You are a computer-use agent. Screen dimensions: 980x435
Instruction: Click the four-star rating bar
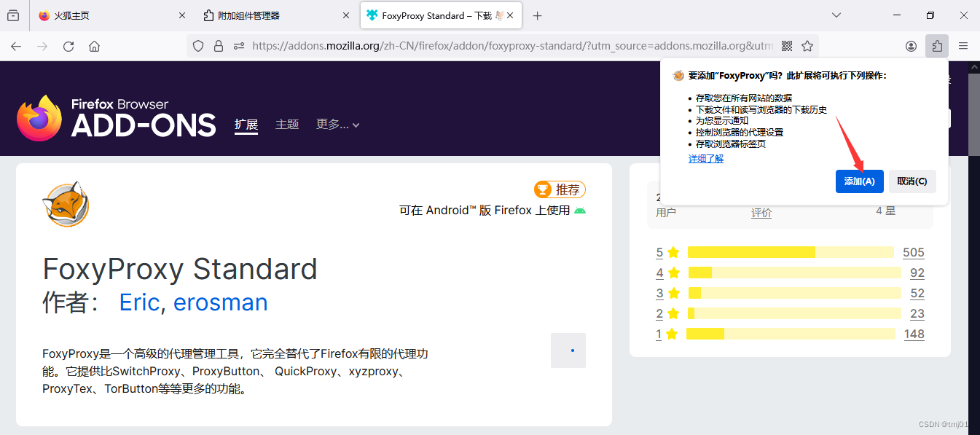tap(795, 273)
